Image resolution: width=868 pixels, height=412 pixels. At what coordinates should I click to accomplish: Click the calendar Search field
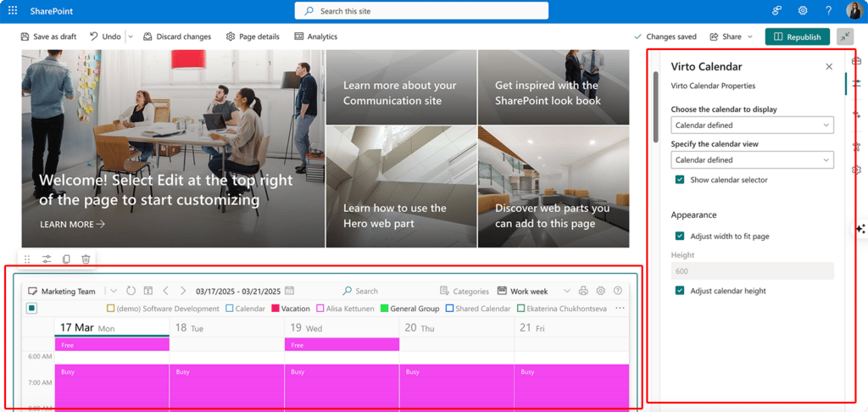360,291
